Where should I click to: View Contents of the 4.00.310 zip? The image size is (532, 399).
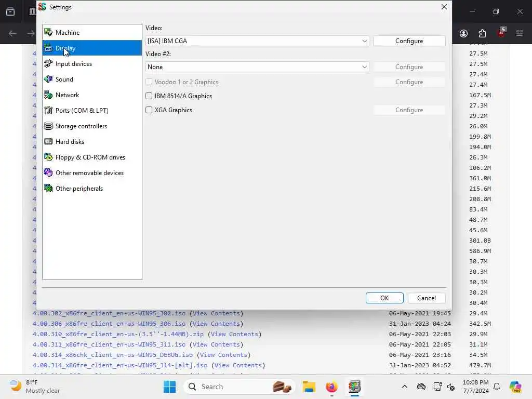coord(234,334)
